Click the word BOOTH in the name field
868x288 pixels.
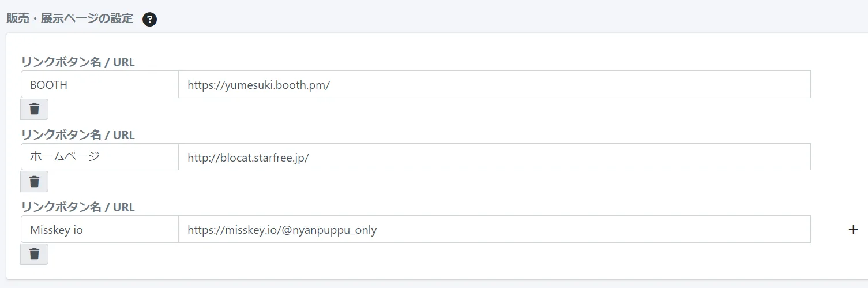pos(48,85)
